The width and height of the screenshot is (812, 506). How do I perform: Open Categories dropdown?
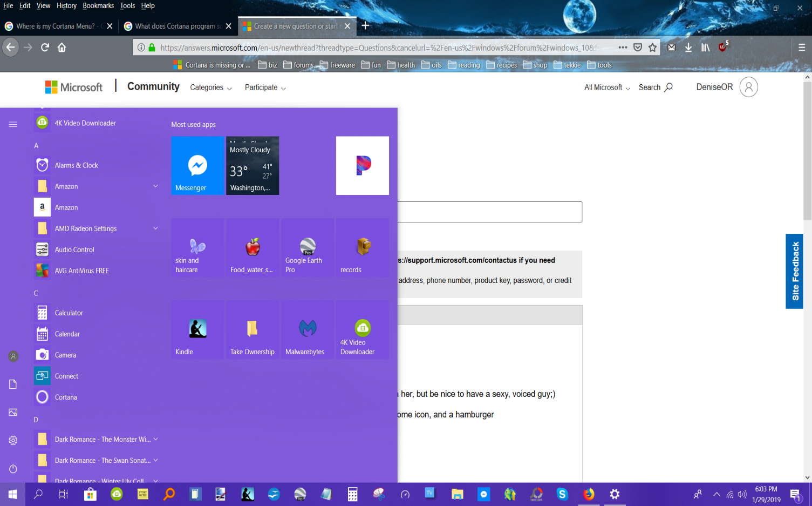(211, 87)
